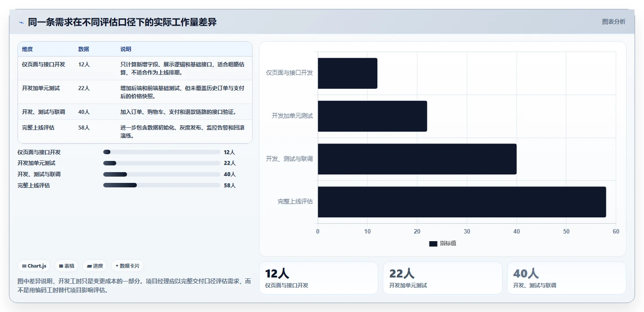Click the 开发、测试与联调 chart bar
644x312 pixels.
(x=417, y=159)
